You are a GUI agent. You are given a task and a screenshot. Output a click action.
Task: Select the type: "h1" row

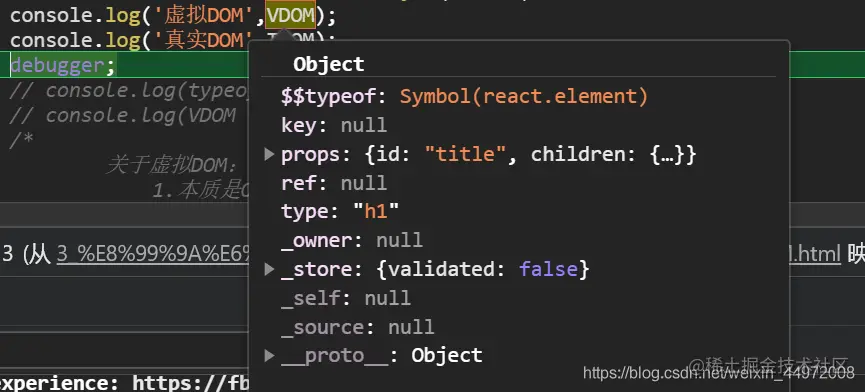(x=340, y=212)
